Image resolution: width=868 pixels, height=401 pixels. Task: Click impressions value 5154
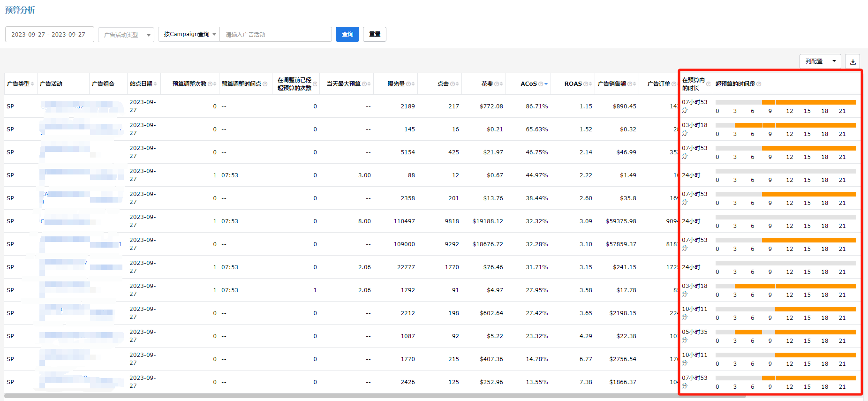(x=408, y=152)
